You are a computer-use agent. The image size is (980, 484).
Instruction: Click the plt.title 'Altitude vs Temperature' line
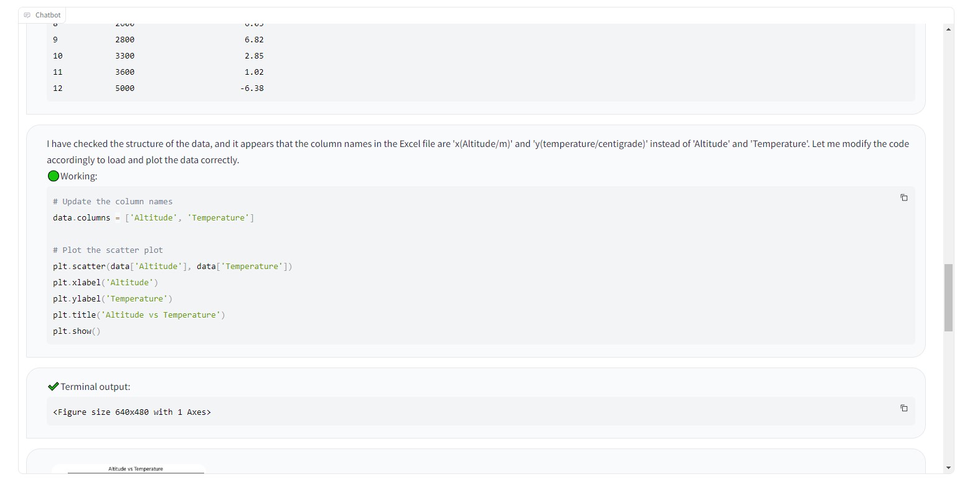pyautogui.click(x=139, y=315)
